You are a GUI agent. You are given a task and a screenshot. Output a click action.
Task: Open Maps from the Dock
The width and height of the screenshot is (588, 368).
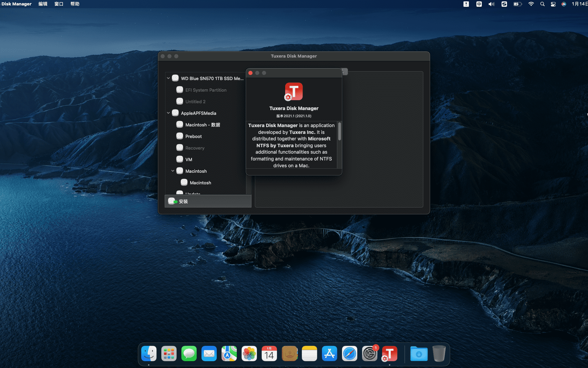[229, 354]
